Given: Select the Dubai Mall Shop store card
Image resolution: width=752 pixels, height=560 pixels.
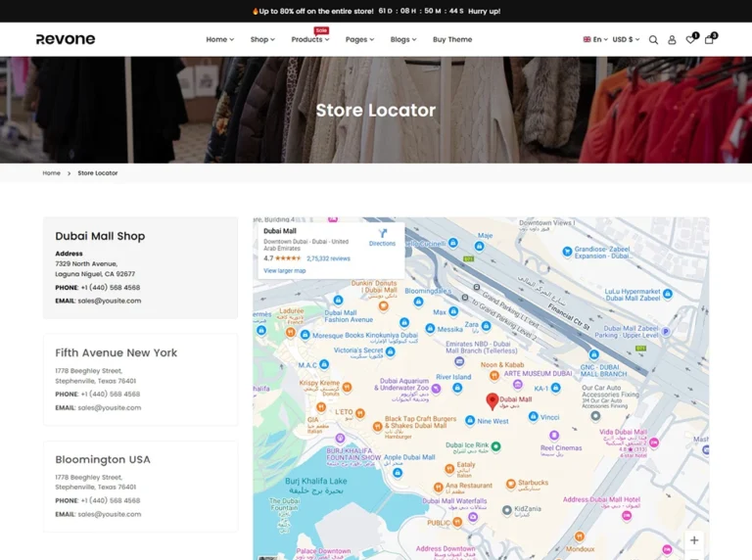Looking at the screenshot, I should 141,267.
